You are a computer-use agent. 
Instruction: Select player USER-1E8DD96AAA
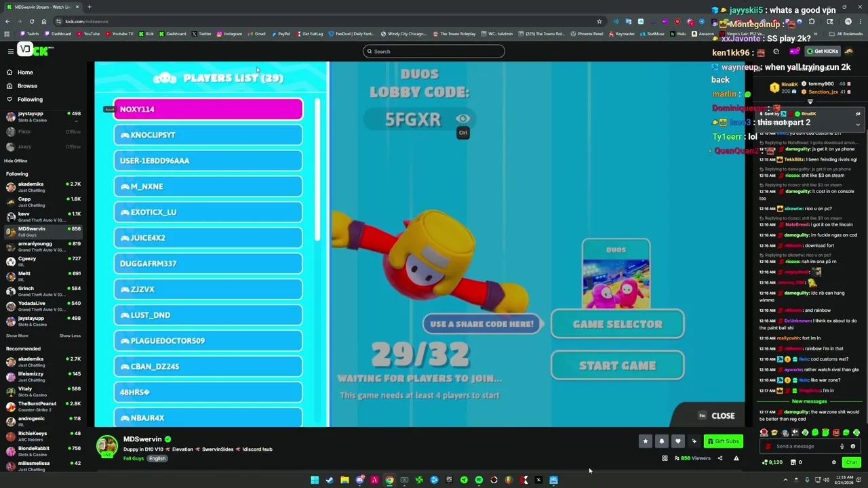point(208,161)
